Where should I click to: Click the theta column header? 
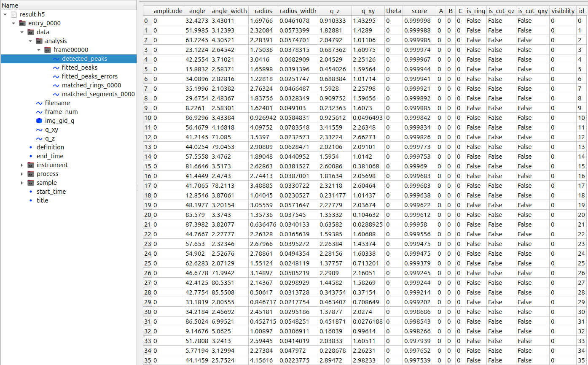point(394,11)
